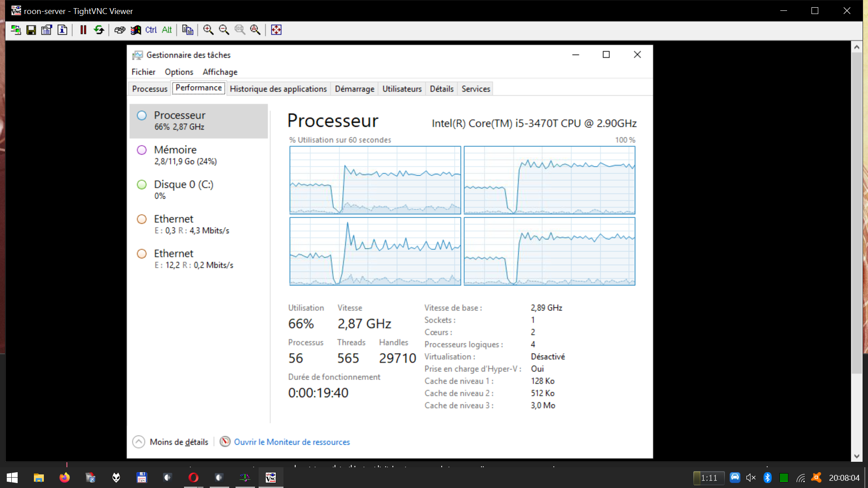The height and width of the screenshot is (488, 868).
Task: Click the Bluetooth tray icon
Action: click(x=768, y=478)
